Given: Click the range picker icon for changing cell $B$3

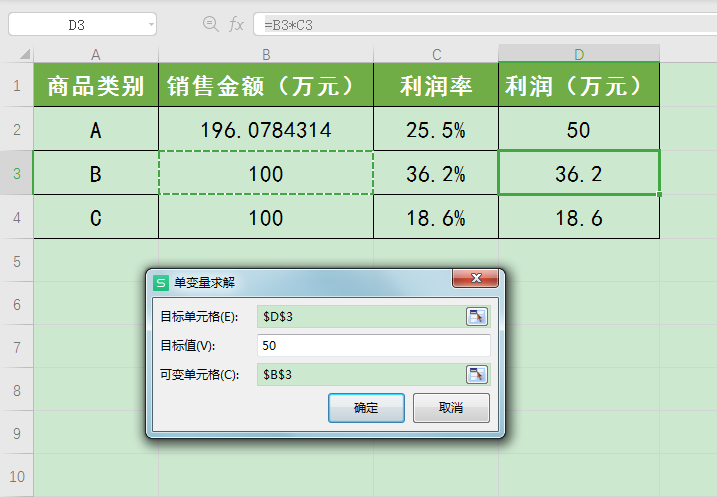Looking at the screenshot, I should [x=476, y=374].
